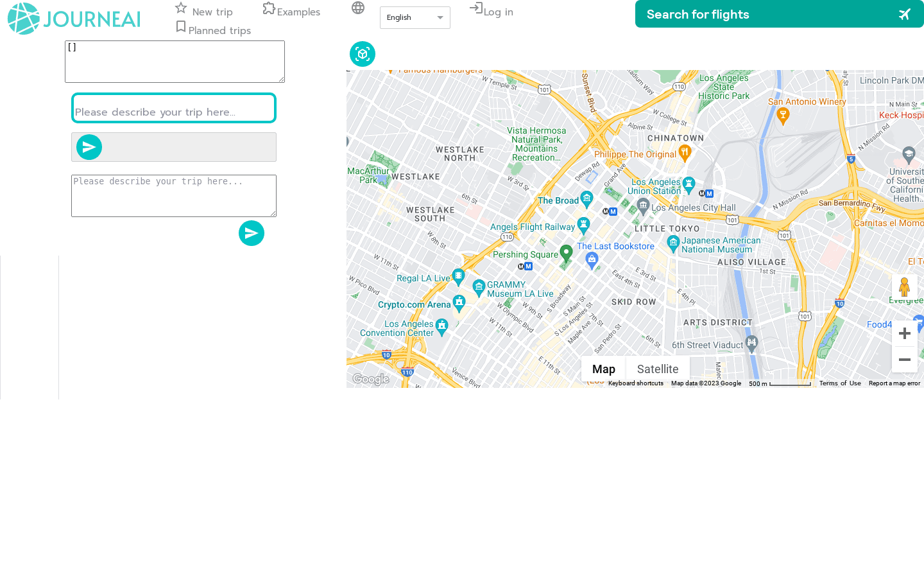924x578 pixels.
Task: Select the Map view type
Action: (603, 369)
